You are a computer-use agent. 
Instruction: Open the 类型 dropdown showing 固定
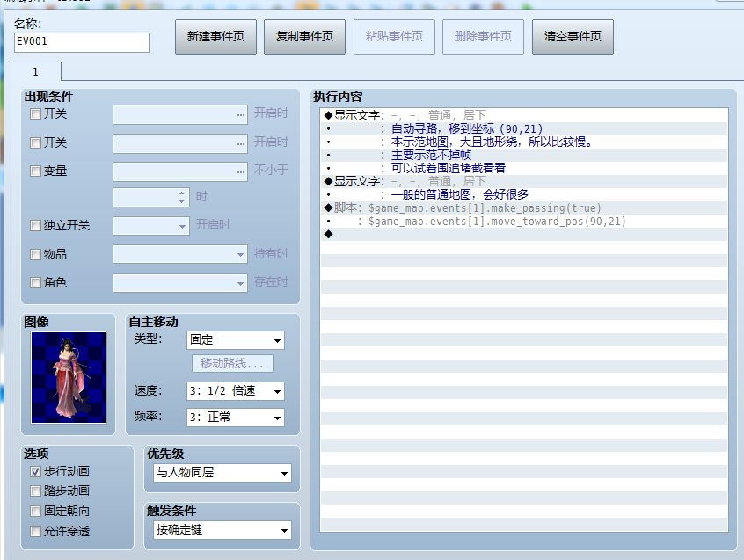[236, 340]
